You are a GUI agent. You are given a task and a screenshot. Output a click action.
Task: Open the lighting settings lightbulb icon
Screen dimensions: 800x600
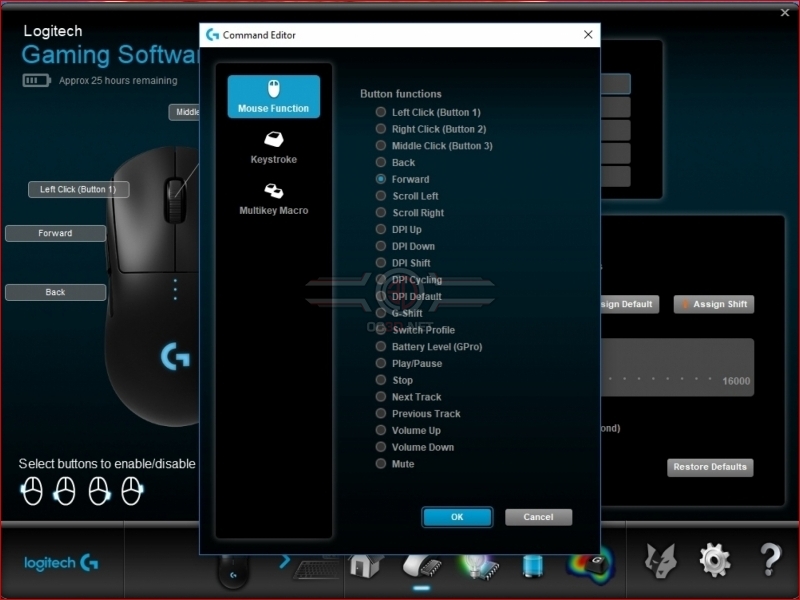[x=477, y=566]
